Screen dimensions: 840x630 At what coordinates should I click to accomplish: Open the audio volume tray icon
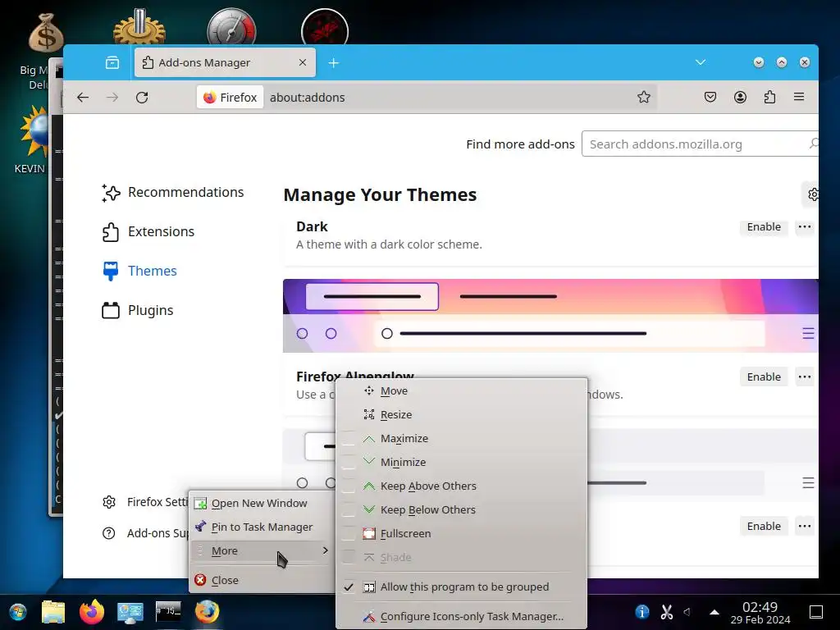coord(687,612)
